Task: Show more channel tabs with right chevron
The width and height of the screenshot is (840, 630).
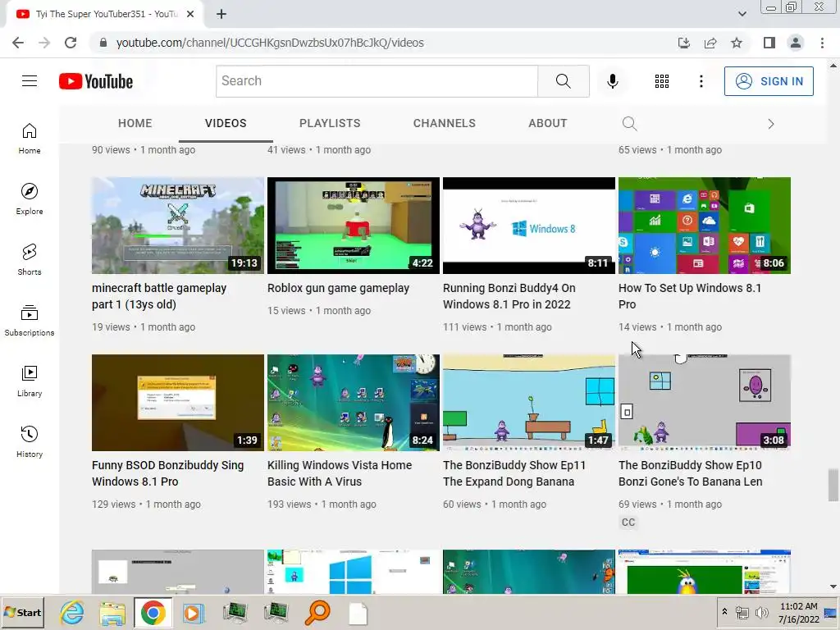Action: 771,125
